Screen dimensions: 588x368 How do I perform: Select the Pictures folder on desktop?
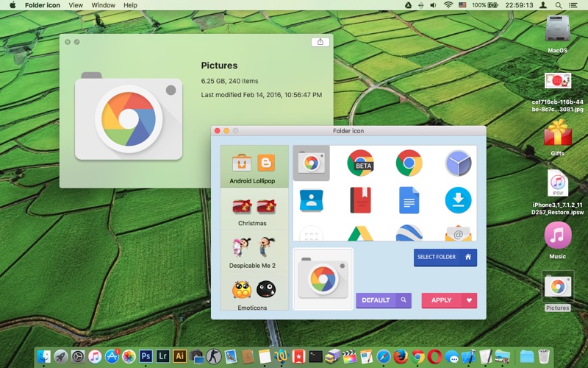(x=557, y=291)
